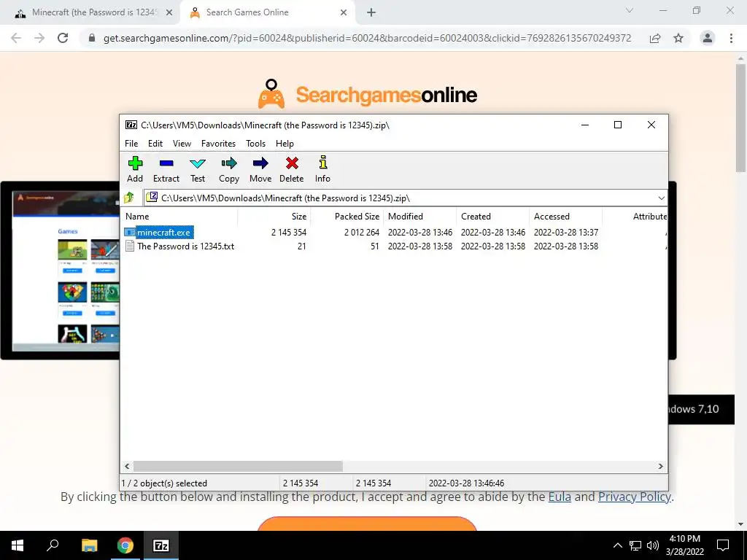
Task: Sort by Packed Size column header
Action: point(347,216)
